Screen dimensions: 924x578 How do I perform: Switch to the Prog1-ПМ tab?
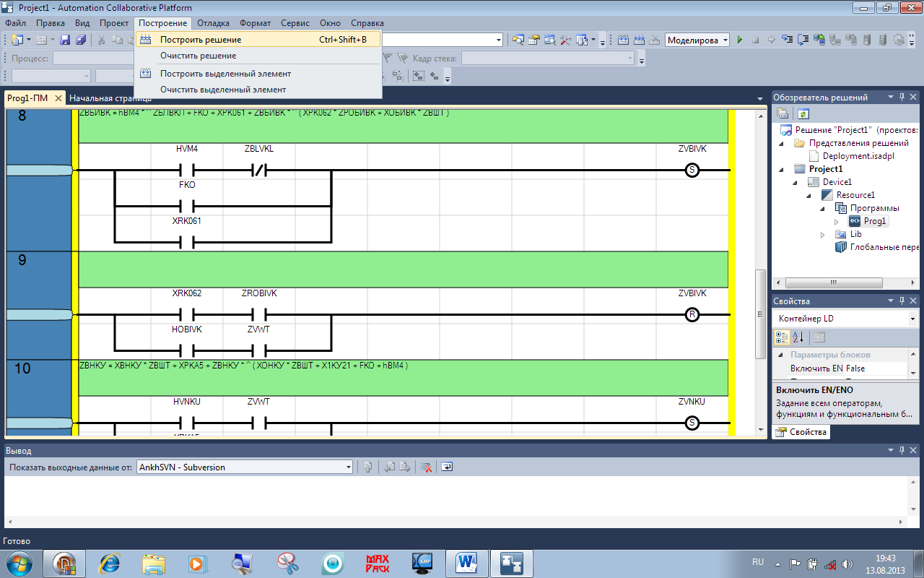(x=33, y=98)
